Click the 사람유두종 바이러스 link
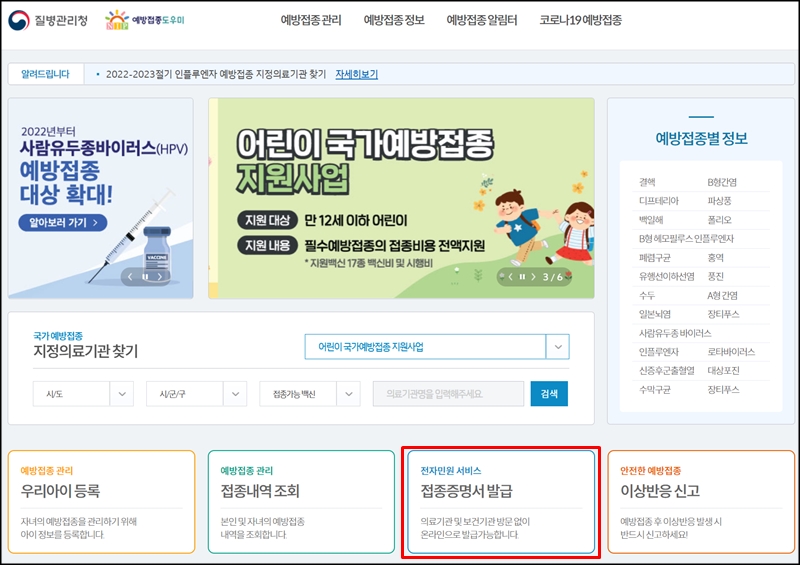The height and width of the screenshot is (565, 800). coord(675,333)
